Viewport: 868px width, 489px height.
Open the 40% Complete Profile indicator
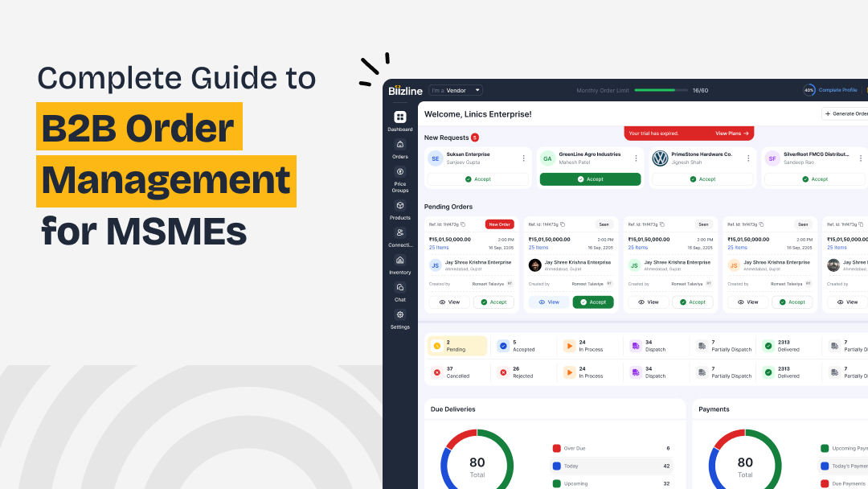(x=830, y=90)
